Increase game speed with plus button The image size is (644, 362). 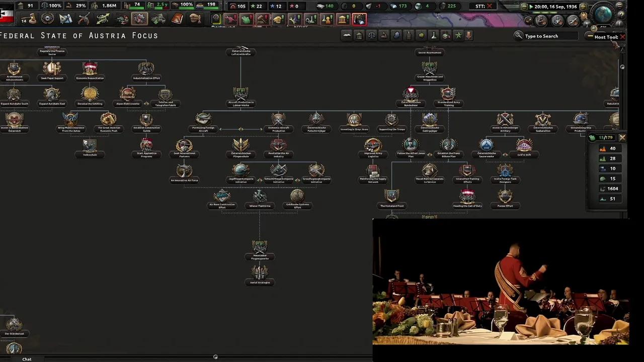pos(583,7)
